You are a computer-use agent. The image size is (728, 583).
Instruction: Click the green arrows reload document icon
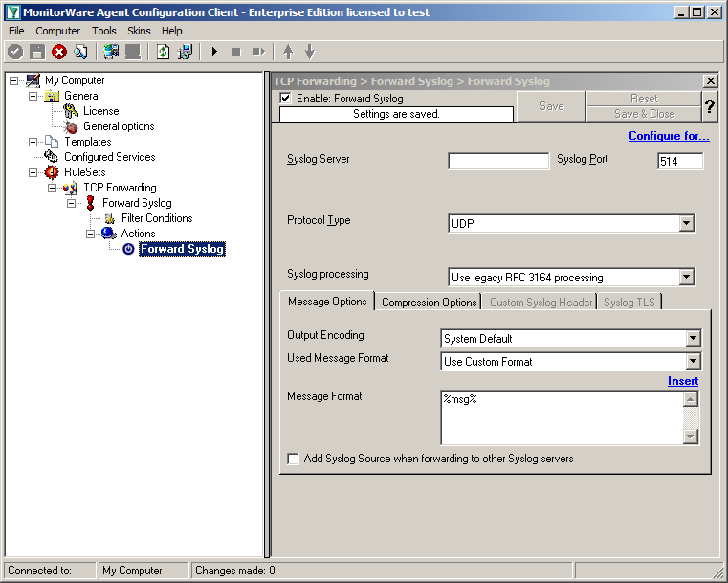[163, 52]
